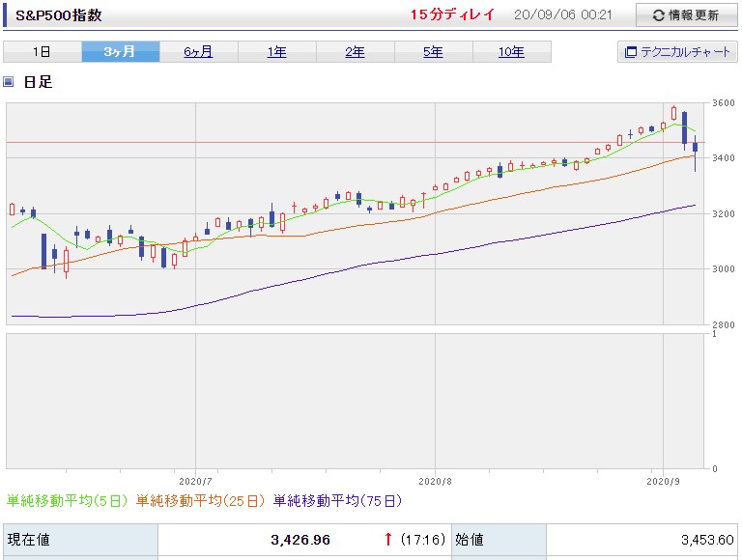Switch to the 5年 period tab

(434, 51)
